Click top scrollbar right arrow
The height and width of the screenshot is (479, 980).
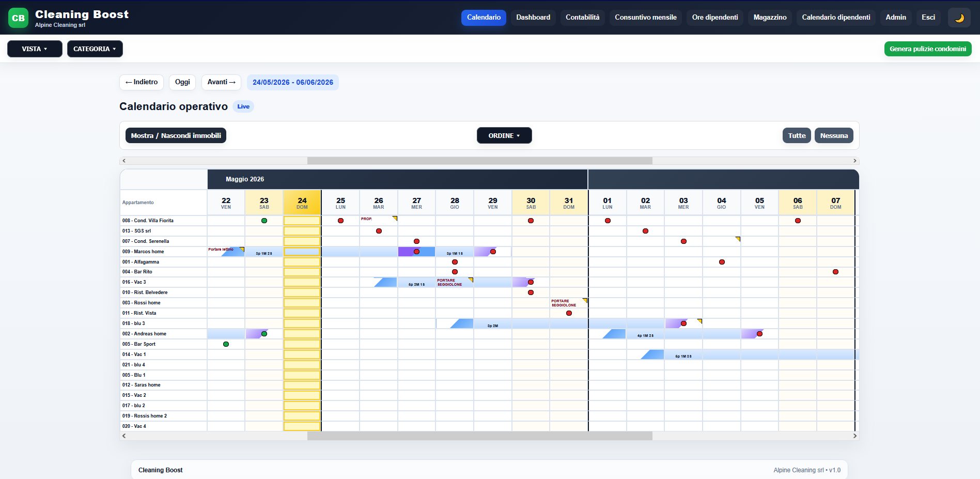(x=855, y=161)
